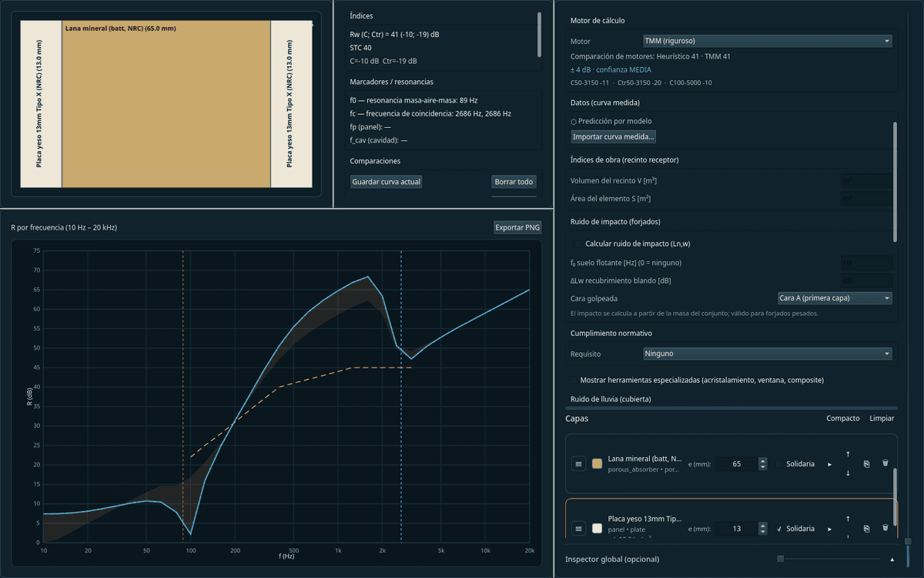924x578 pixels.
Task: Expand the Placa yeso layer details arrow
Action: tap(829, 529)
